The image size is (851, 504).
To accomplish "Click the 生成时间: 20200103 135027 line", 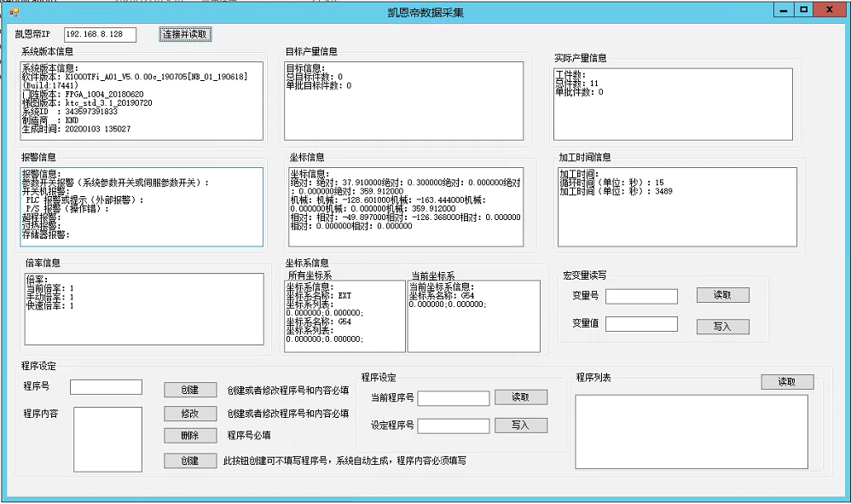I will pyautogui.click(x=76, y=129).
